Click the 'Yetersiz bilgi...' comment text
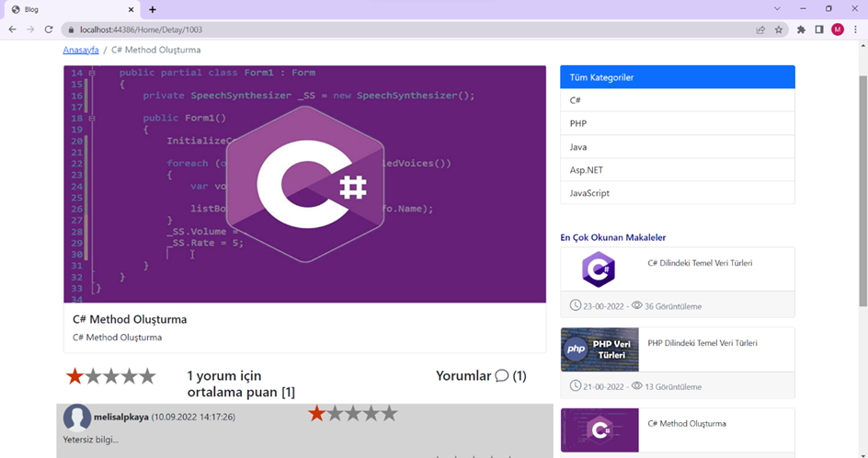Screen dimensions: 868x458 click(x=91, y=440)
